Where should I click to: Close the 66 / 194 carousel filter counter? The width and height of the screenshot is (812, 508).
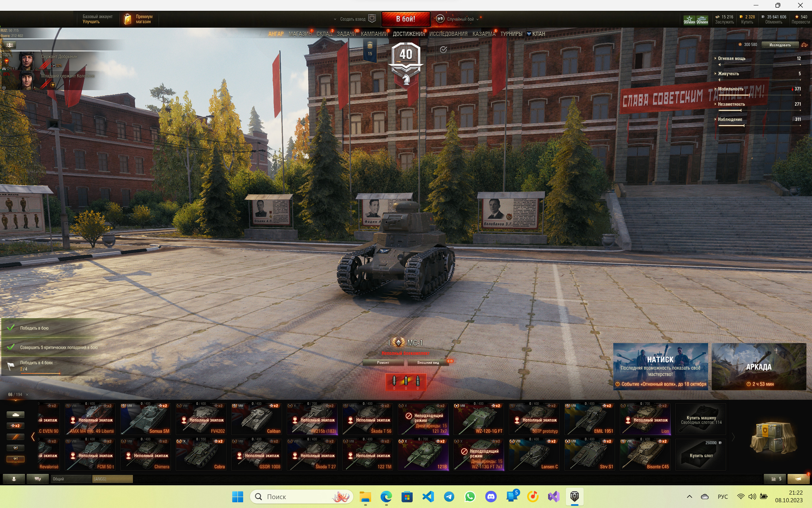pyautogui.click(x=27, y=394)
